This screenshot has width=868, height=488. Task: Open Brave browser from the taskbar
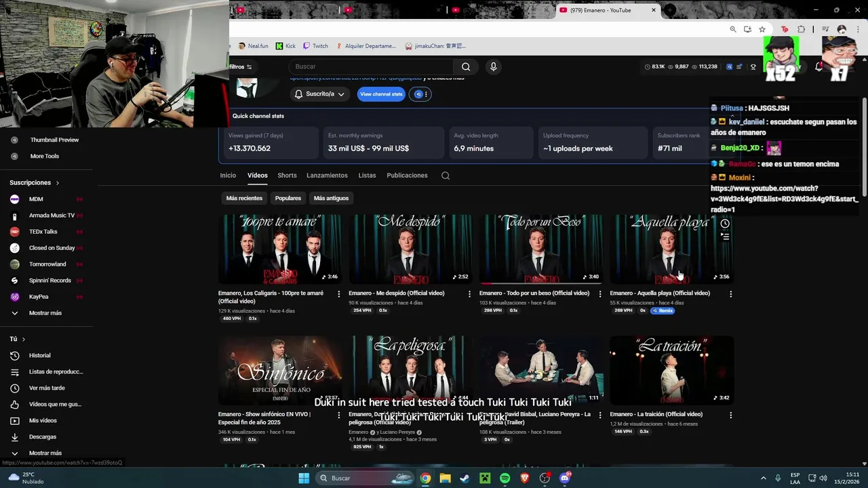pos(525,478)
